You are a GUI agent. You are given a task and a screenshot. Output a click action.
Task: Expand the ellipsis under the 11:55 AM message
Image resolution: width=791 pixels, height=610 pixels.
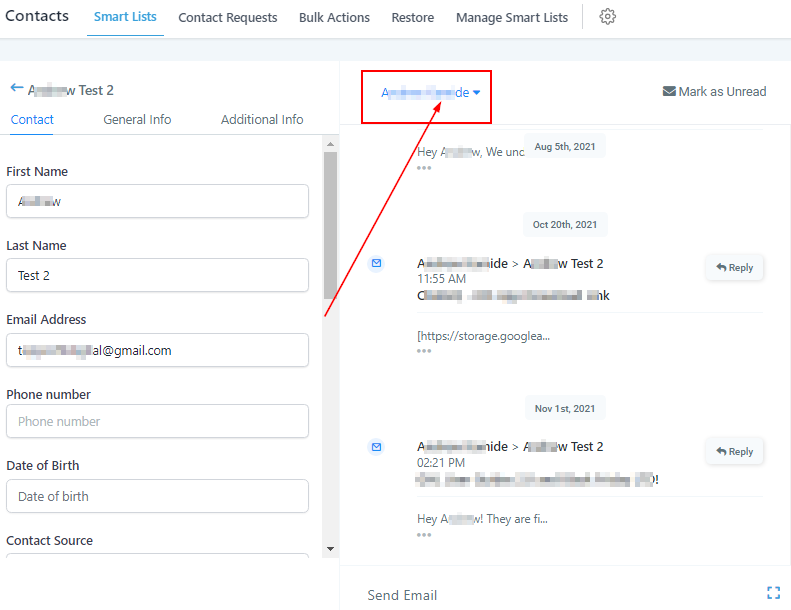[x=424, y=351]
